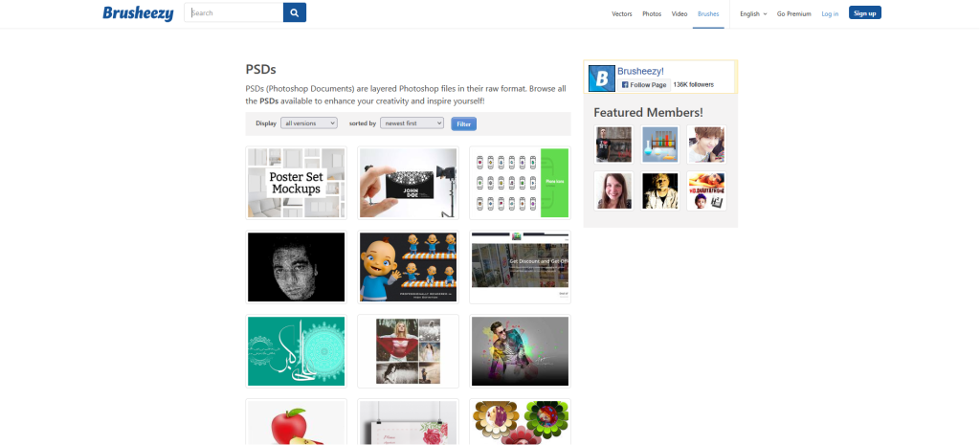This screenshot has height=445, width=980.
Task: Switch to the Brushes tab
Action: 708,13
